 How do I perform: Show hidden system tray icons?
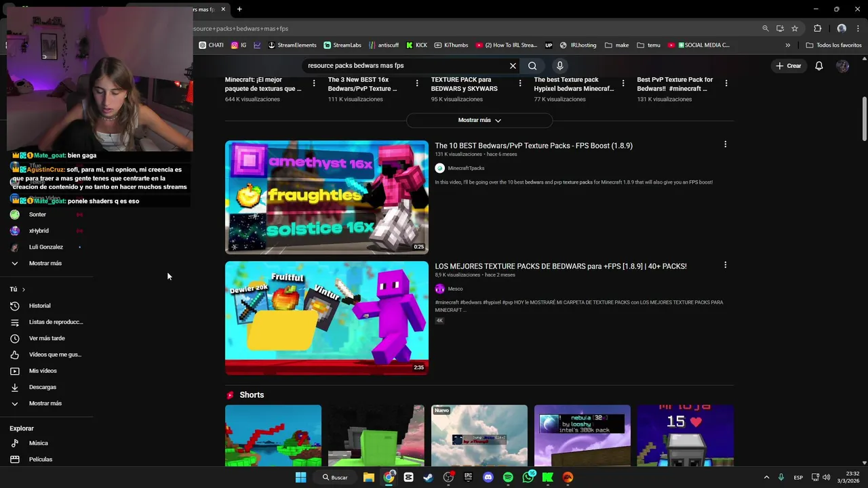[766, 477]
